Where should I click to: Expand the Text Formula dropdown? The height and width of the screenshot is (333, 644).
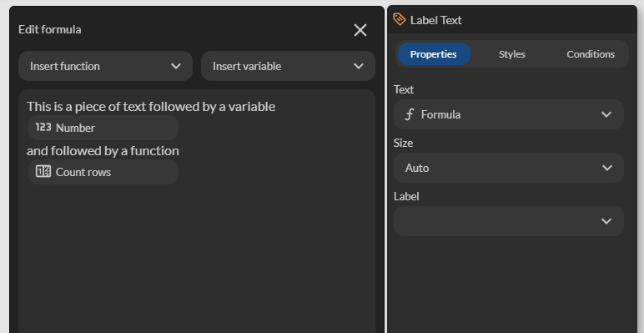click(x=509, y=114)
